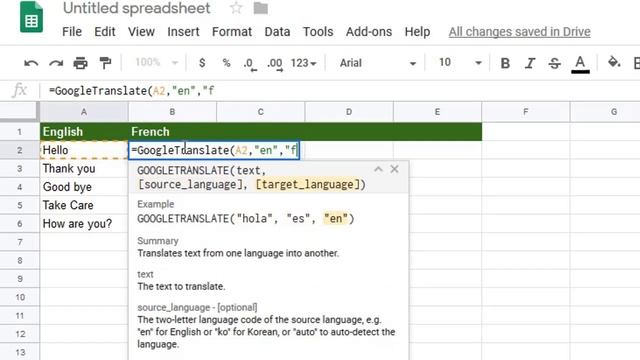
Task: Open the Insert menu
Action: tap(183, 32)
